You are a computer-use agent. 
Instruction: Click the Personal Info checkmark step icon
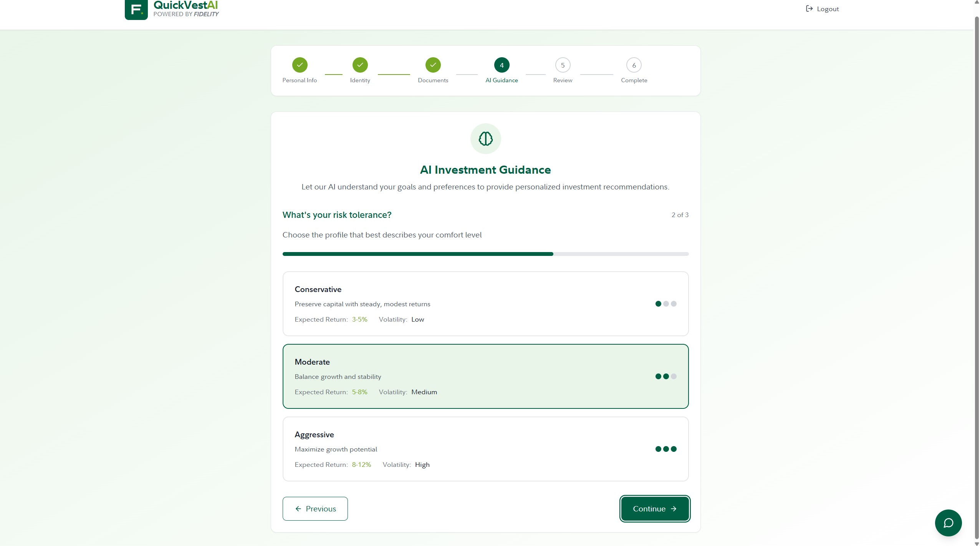click(300, 65)
